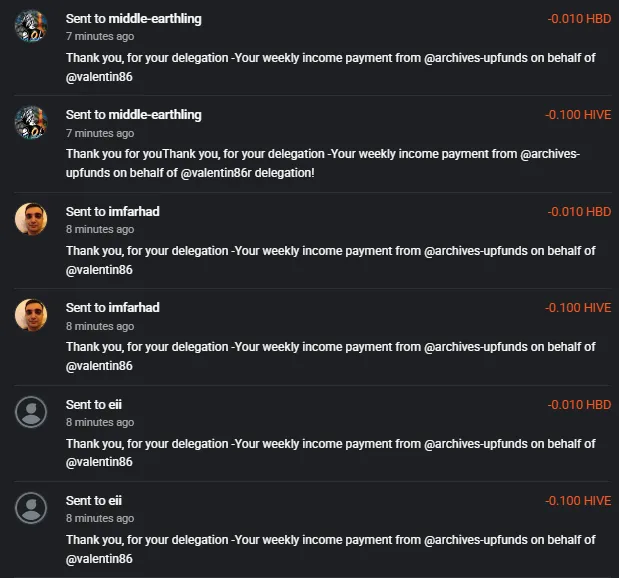Open eii default avatar on HBD transfer
This screenshot has height=578, width=619.
click(31, 412)
